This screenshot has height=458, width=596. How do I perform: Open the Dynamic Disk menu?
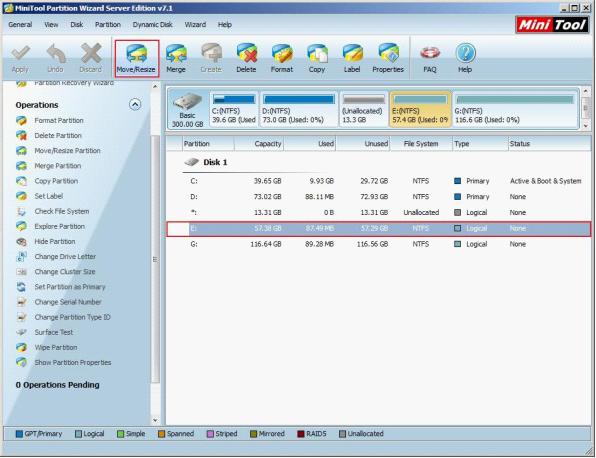tap(152, 25)
